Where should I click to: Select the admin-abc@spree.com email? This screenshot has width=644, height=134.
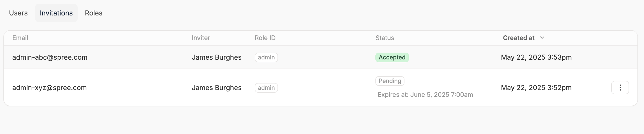point(50,57)
